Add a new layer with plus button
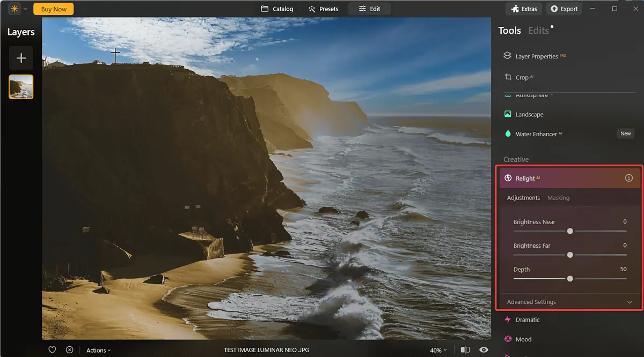This screenshot has width=644, height=357. click(x=21, y=58)
